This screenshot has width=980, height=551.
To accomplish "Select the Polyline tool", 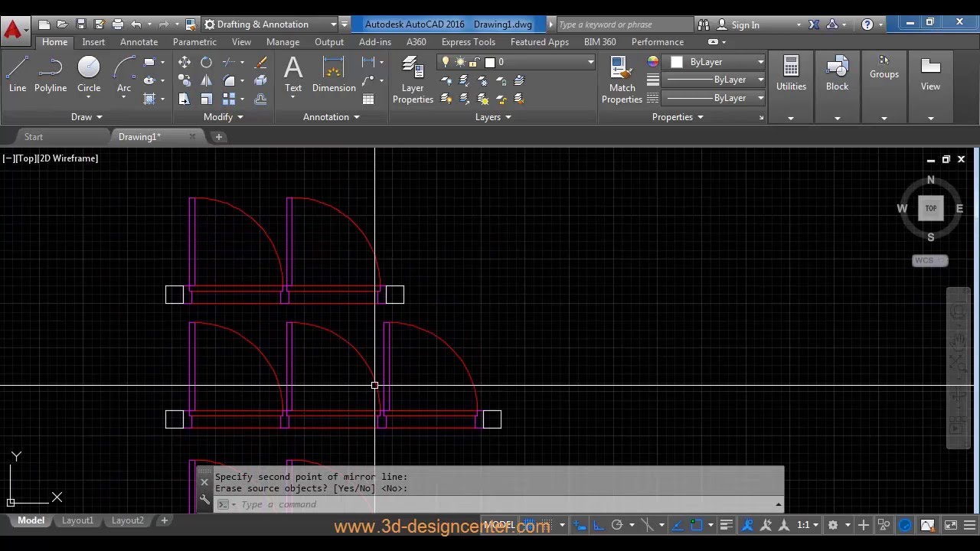I will pos(51,75).
